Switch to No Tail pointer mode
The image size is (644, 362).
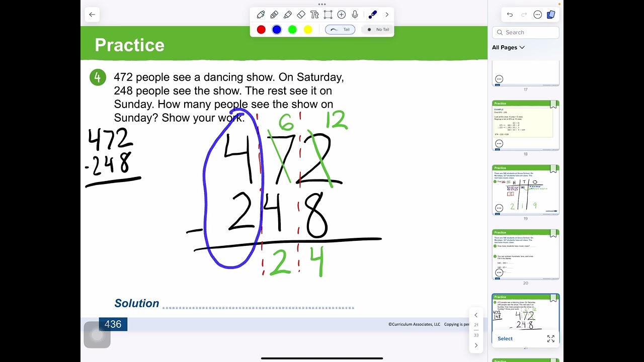point(378,30)
